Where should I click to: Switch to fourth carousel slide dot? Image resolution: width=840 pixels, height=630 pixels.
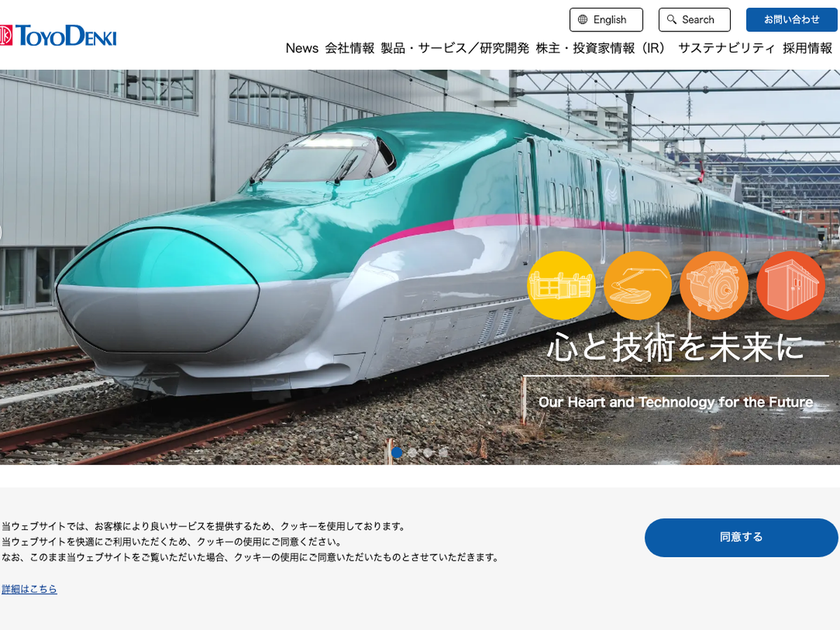coord(443,453)
